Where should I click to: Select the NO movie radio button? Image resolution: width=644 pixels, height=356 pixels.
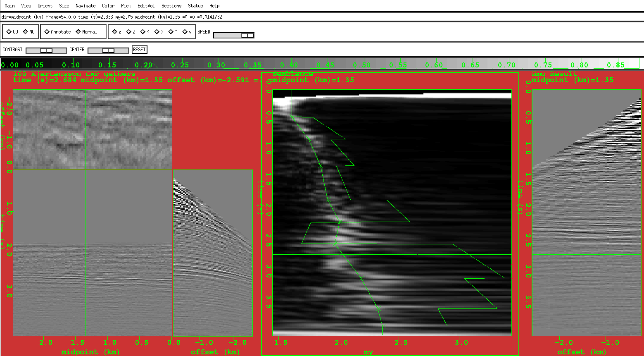pos(26,32)
